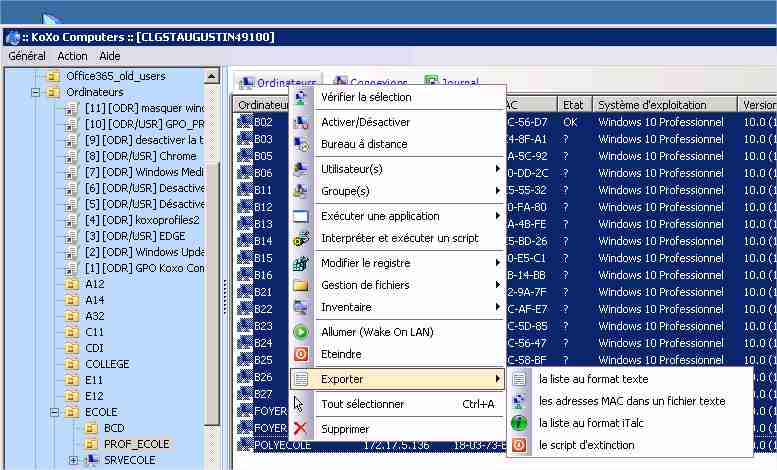Sort by Ordinateur column header

pyautogui.click(x=261, y=105)
